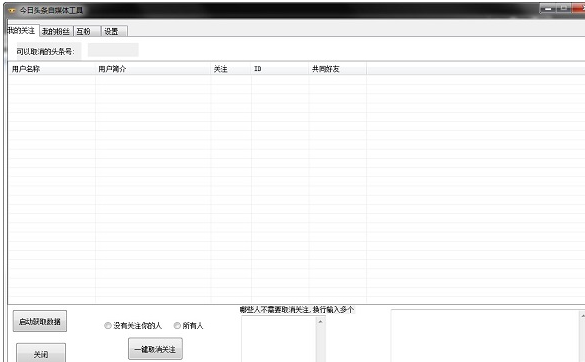
Task: Click the 一键取消关注 button
Action: point(155,349)
